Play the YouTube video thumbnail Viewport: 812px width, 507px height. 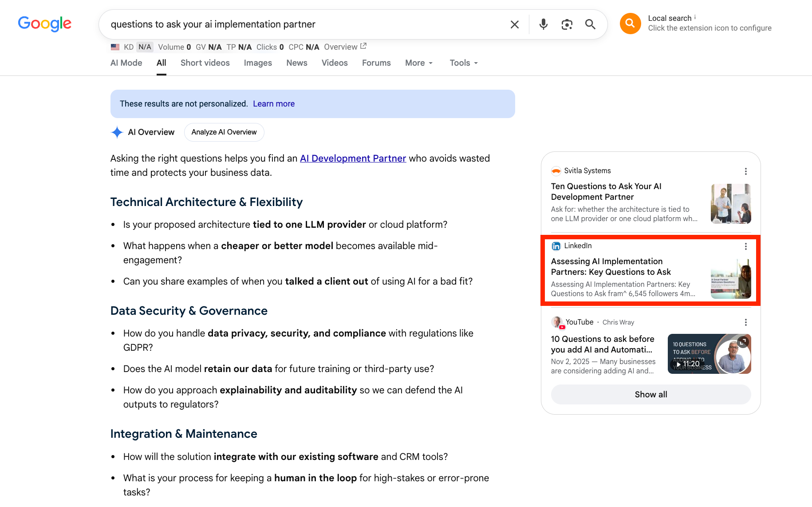709,354
